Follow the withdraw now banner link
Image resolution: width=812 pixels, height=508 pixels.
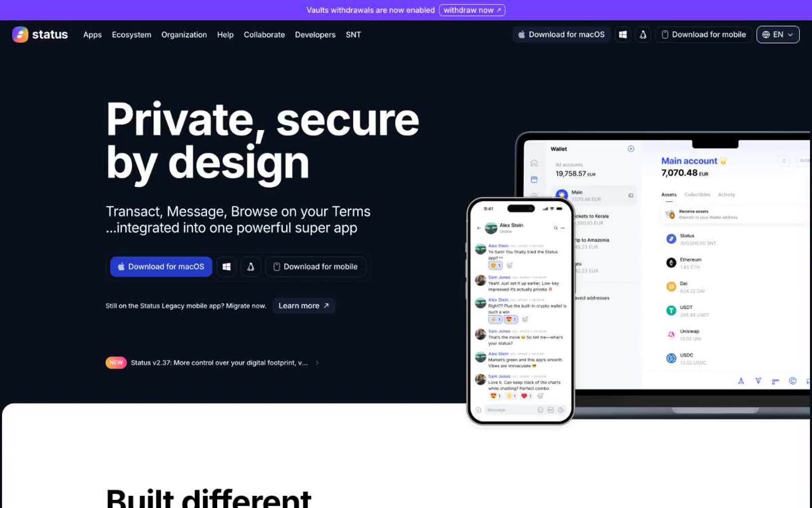click(x=472, y=10)
